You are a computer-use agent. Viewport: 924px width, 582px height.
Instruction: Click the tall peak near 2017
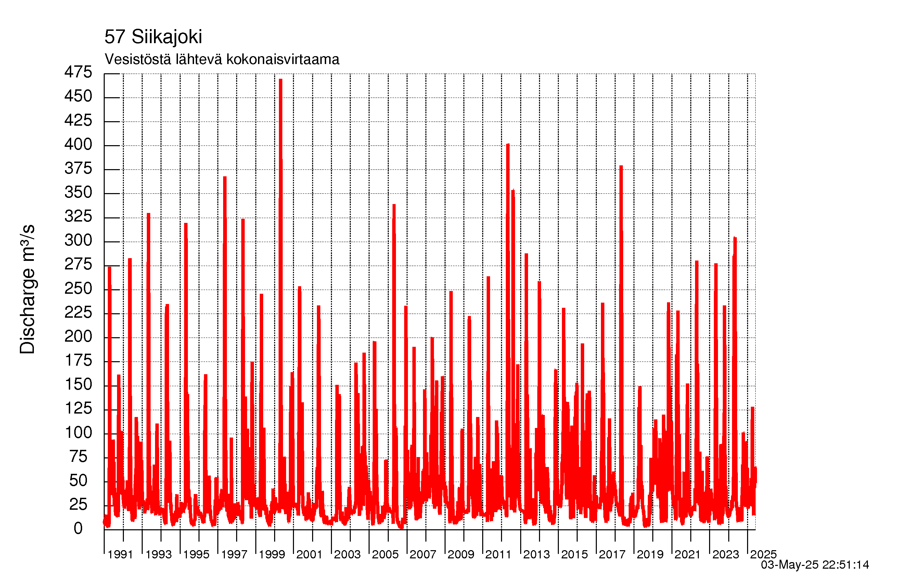coord(621,167)
